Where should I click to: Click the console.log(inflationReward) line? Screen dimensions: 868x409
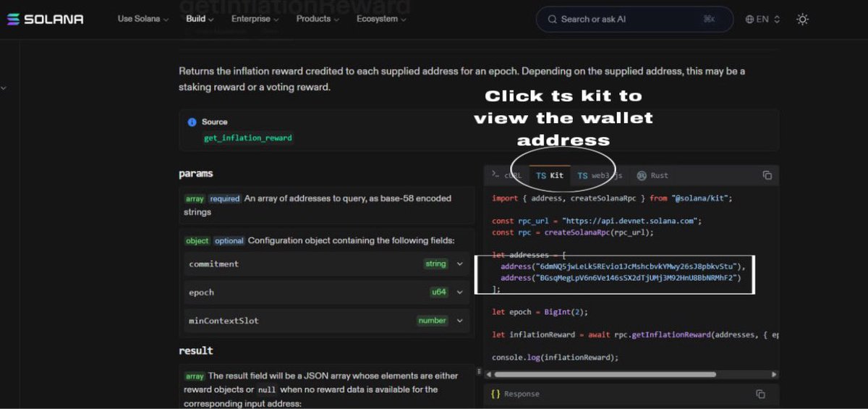pos(556,358)
